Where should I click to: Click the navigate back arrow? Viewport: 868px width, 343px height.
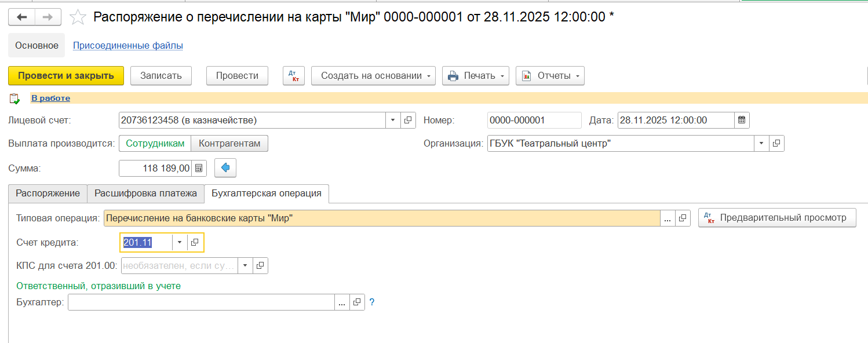[21, 17]
